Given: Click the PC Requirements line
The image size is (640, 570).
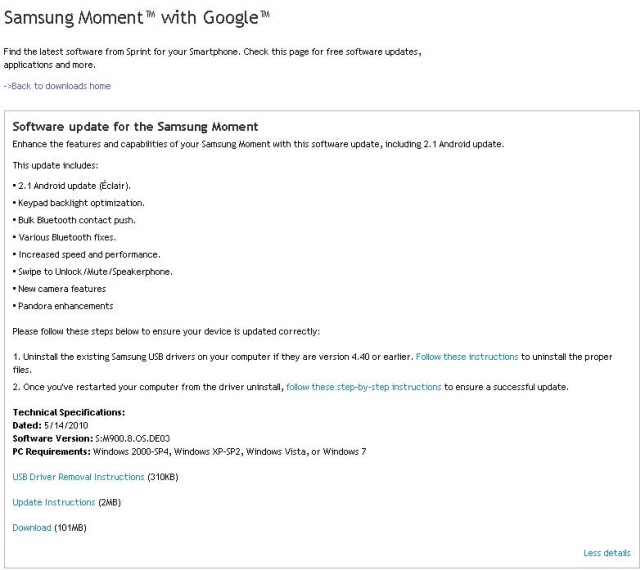Looking at the screenshot, I should point(189,452).
